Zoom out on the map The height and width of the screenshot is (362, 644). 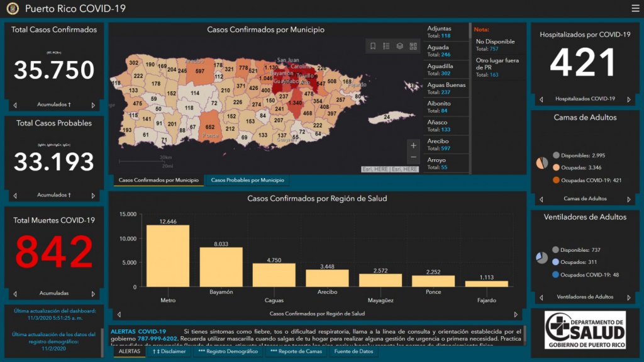coord(413,157)
